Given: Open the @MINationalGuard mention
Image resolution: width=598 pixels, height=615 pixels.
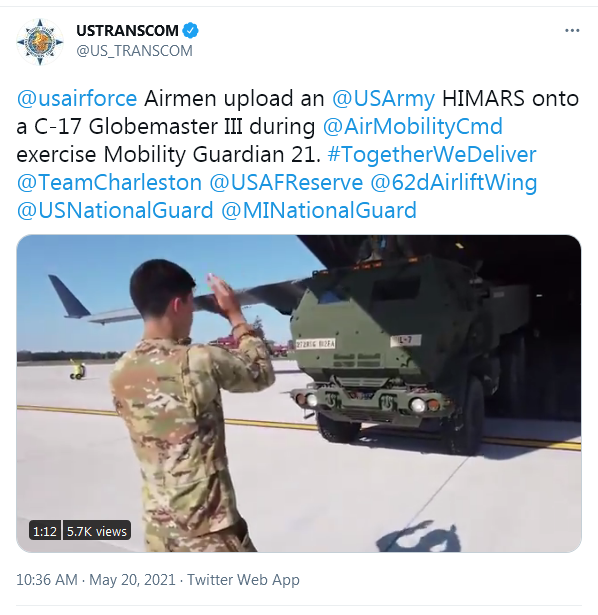Looking at the screenshot, I should [x=319, y=210].
